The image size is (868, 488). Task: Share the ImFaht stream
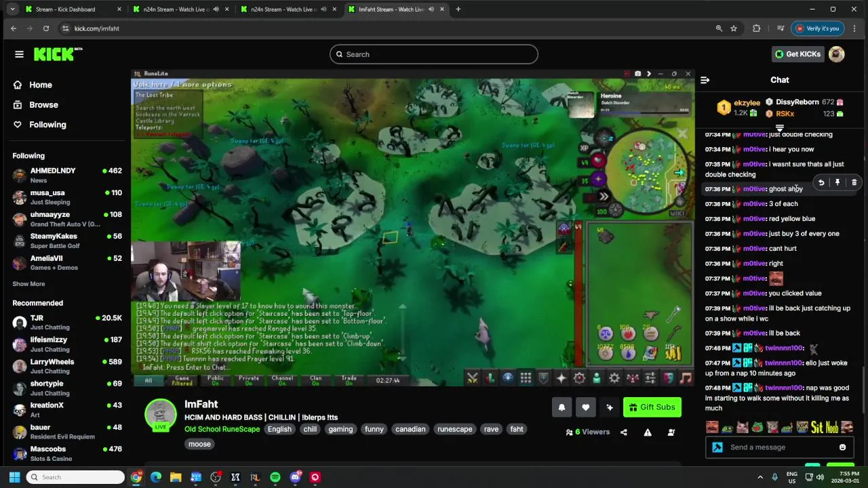(x=624, y=432)
